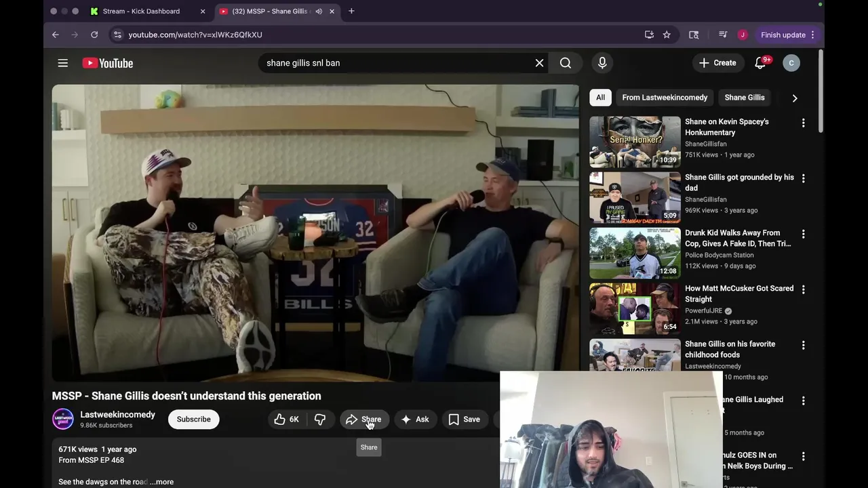Viewport: 868px width, 488px height.
Task: Like the video with thumbs up
Action: pos(286,420)
